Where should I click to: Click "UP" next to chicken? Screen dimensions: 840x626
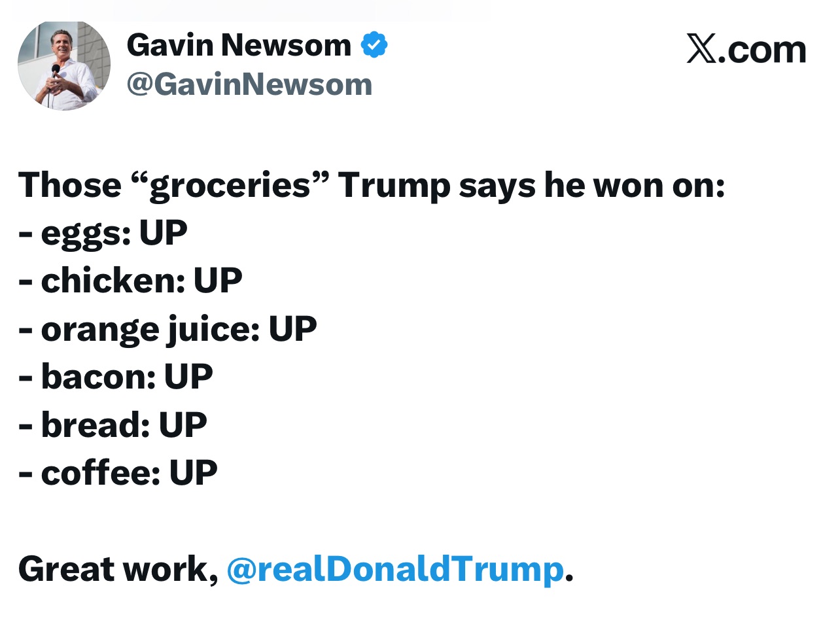[x=218, y=281]
